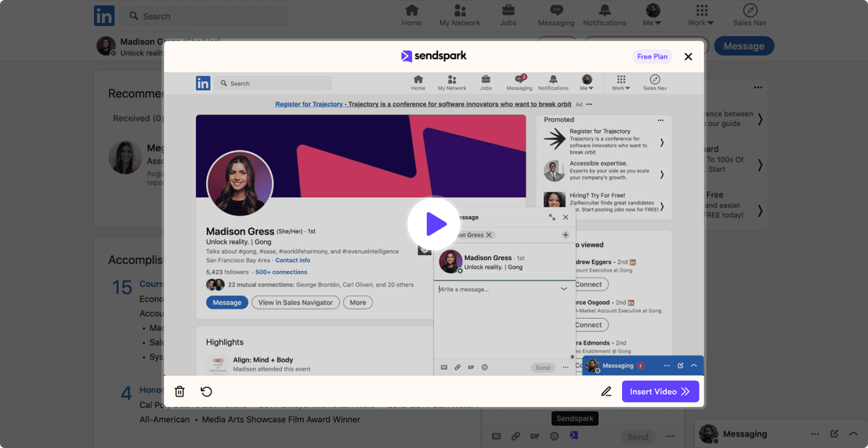The height and width of the screenshot is (448, 868).
Task: Switch to My Network
Action: [460, 15]
